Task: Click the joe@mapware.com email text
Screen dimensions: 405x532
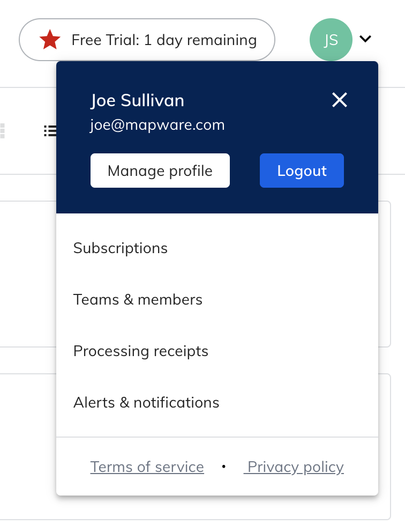Action: click(157, 125)
